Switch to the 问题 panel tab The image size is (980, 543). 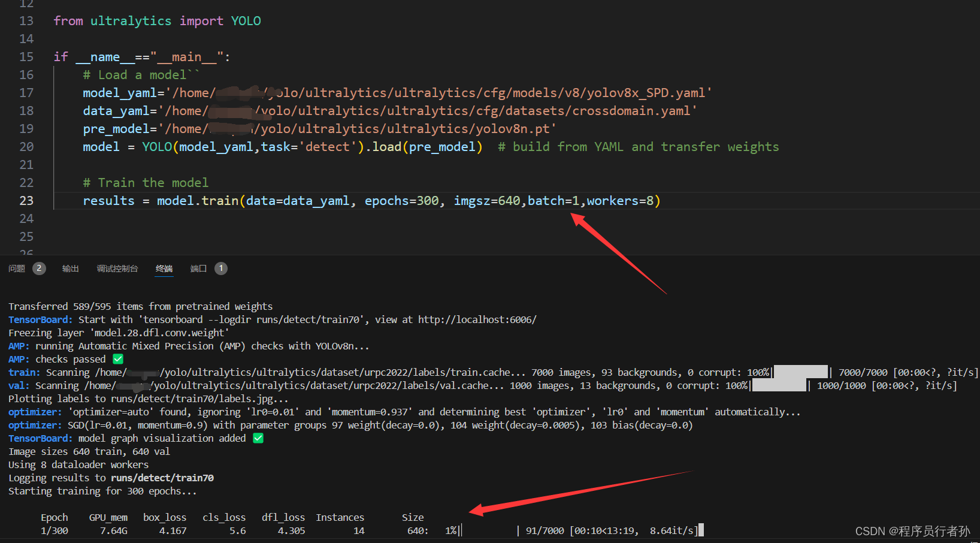(16, 268)
